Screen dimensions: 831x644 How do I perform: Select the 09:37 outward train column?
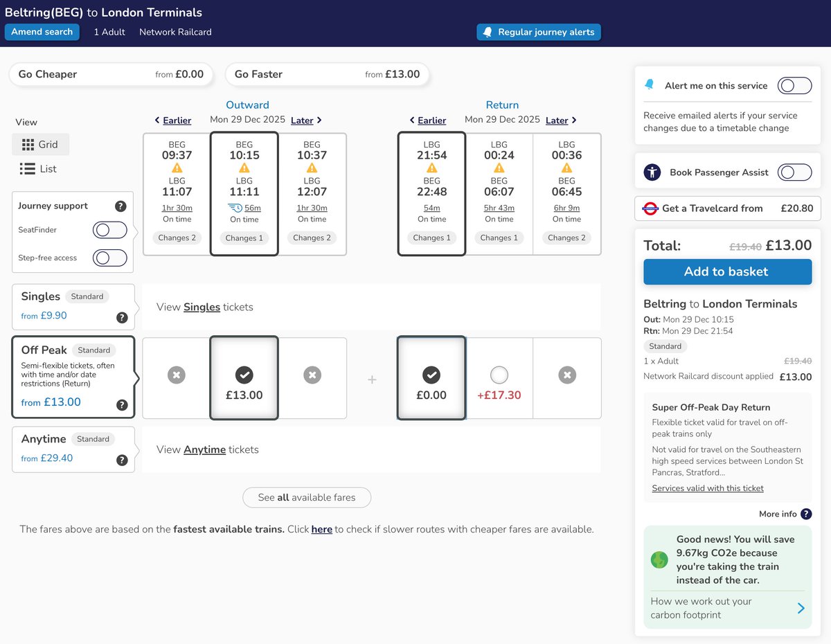click(177, 194)
